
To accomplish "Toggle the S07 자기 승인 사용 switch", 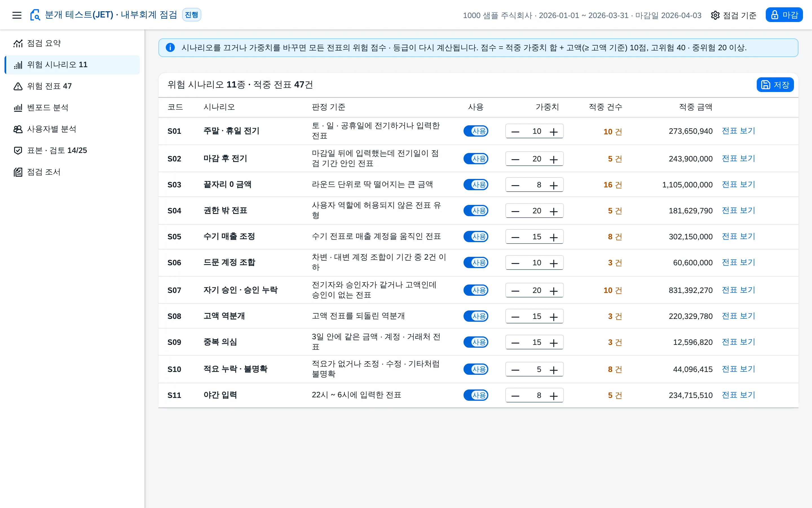I will tap(475, 290).
